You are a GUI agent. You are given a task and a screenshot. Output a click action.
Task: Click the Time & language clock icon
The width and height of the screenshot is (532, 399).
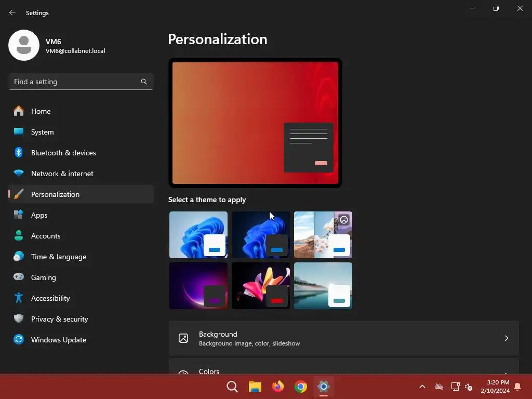coord(19,257)
